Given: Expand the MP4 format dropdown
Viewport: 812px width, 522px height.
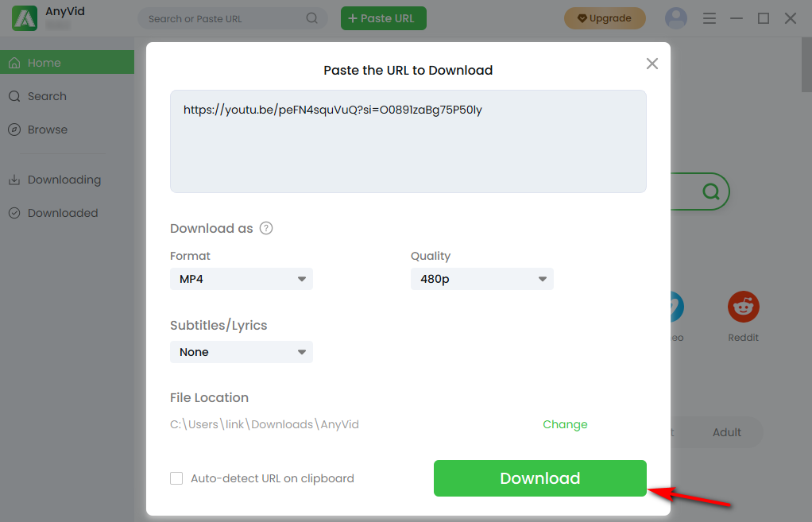Looking at the screenshot, I should (242, 279).
